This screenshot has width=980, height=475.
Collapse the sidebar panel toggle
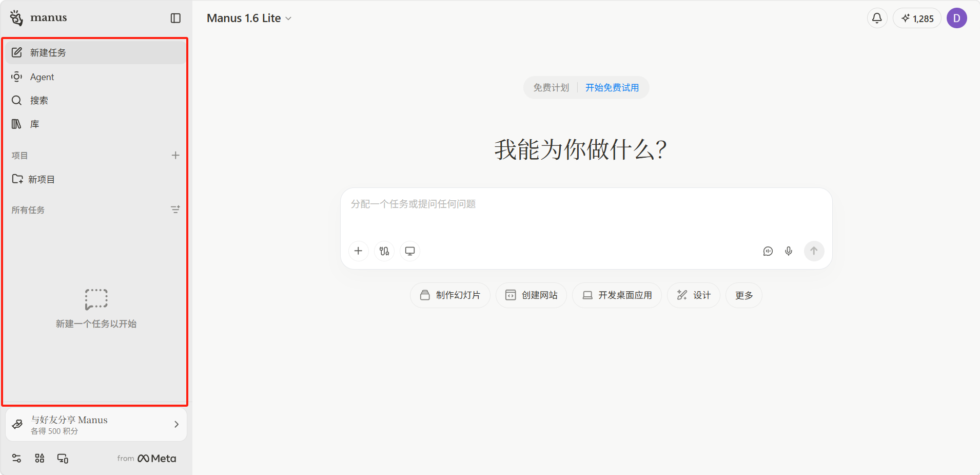pyautogui.click(x=175, y=18)
